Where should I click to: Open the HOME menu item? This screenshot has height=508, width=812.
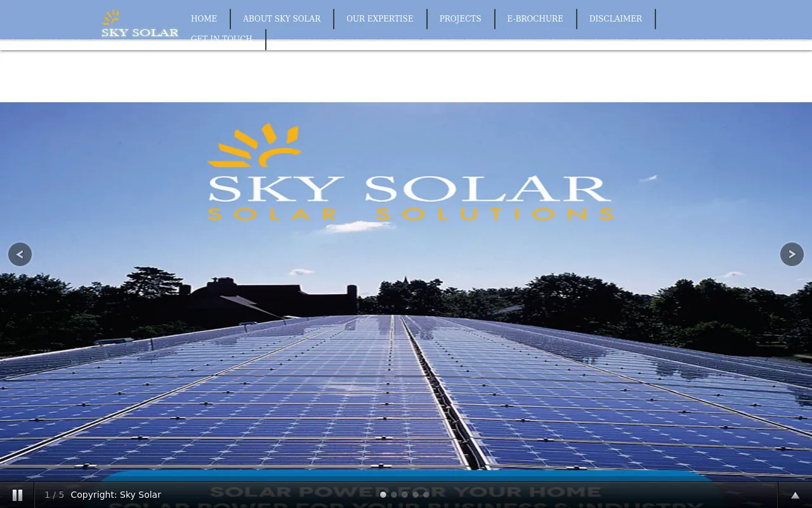[x=204, y=19]
